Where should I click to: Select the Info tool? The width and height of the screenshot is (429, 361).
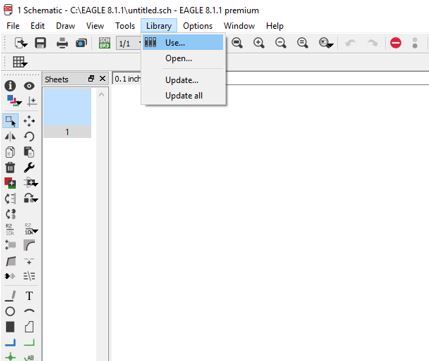[x=10, y=86]
